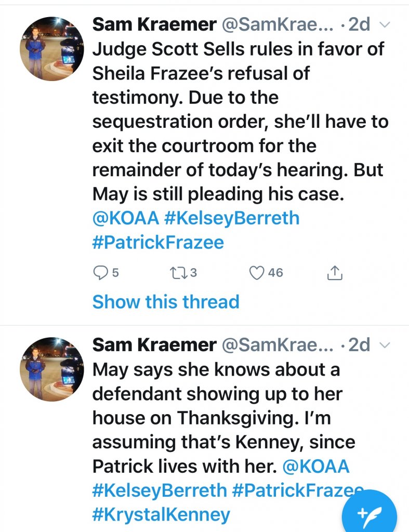Open the Thanksgiving tweet text body

[218, 406]
